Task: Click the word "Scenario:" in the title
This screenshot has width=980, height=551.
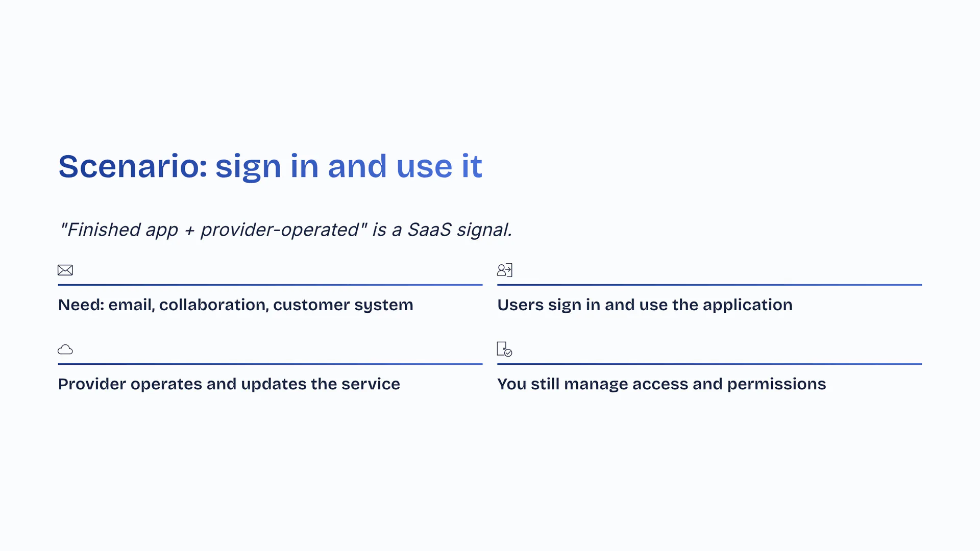Action: pos(133,166)
